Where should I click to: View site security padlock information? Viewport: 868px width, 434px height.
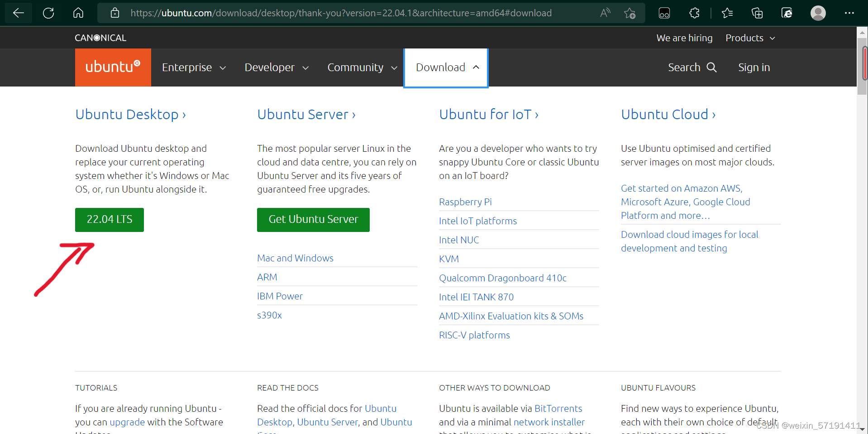pyautogui.click(x=114, y=13)
